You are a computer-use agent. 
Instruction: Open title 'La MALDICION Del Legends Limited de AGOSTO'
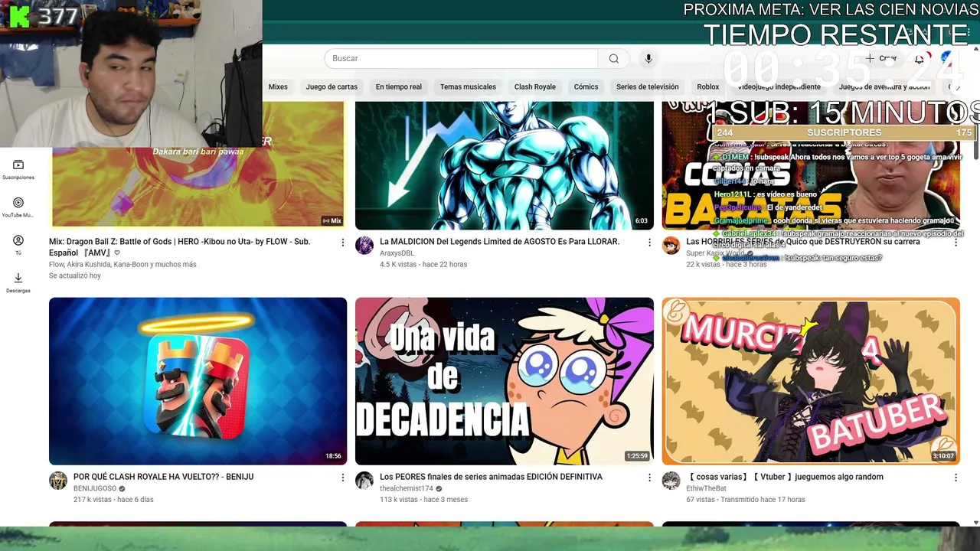click(499, 242)
